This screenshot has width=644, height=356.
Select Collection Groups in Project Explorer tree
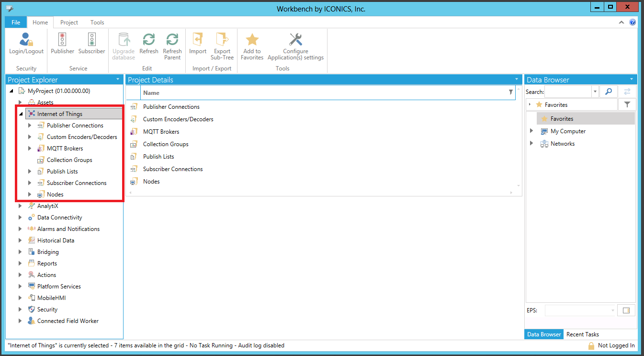click(69, 160)
